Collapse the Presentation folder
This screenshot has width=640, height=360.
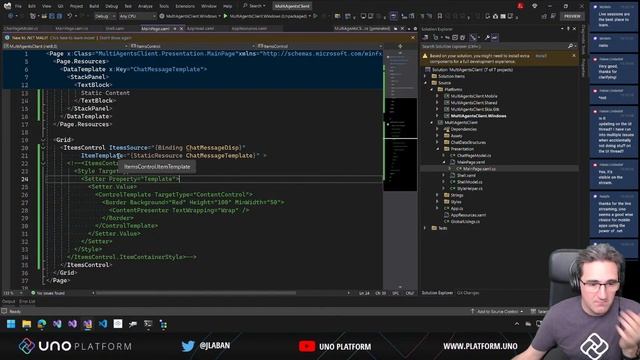438,149
